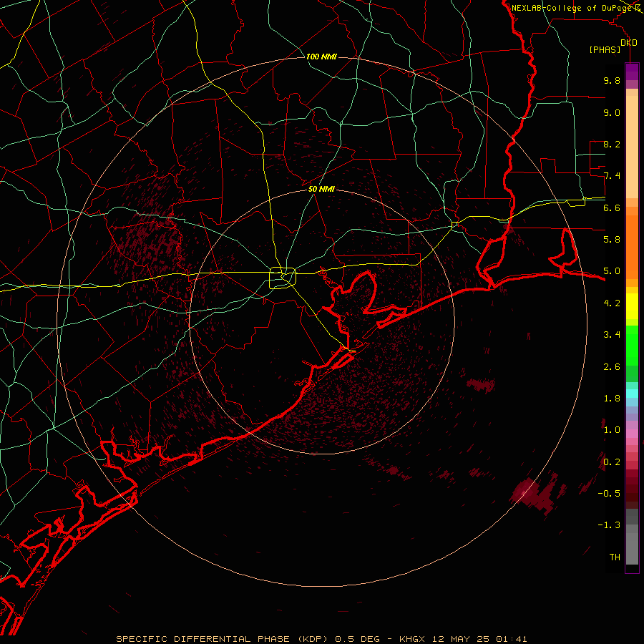Click the "TH" threshold label on legend

point(615,557)
